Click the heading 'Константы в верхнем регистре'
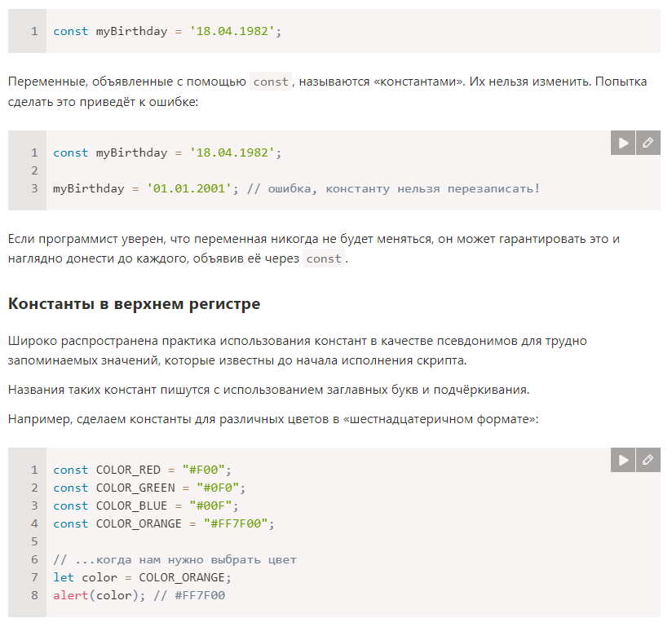 pos(134,303)
